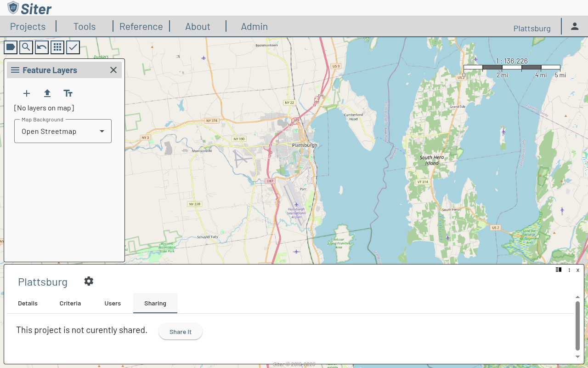Viewport: 588px width, 368px height.
Task: Open the text label tool icon
Action: click(x=68, y=93)
